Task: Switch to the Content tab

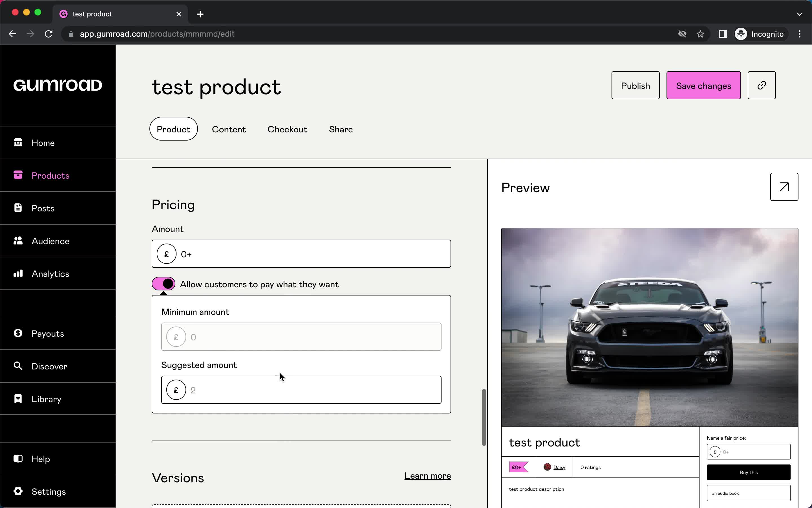Action: coord(229,129)
